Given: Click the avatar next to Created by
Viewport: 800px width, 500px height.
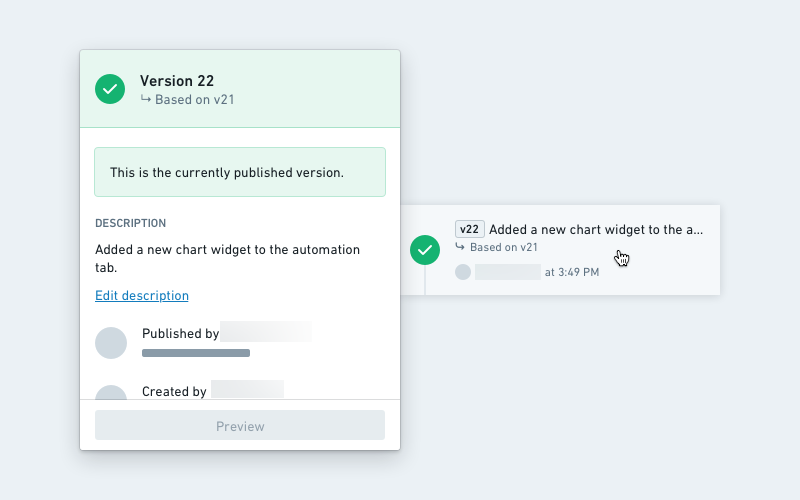Looking at the screenshot, I should point(111,393).
